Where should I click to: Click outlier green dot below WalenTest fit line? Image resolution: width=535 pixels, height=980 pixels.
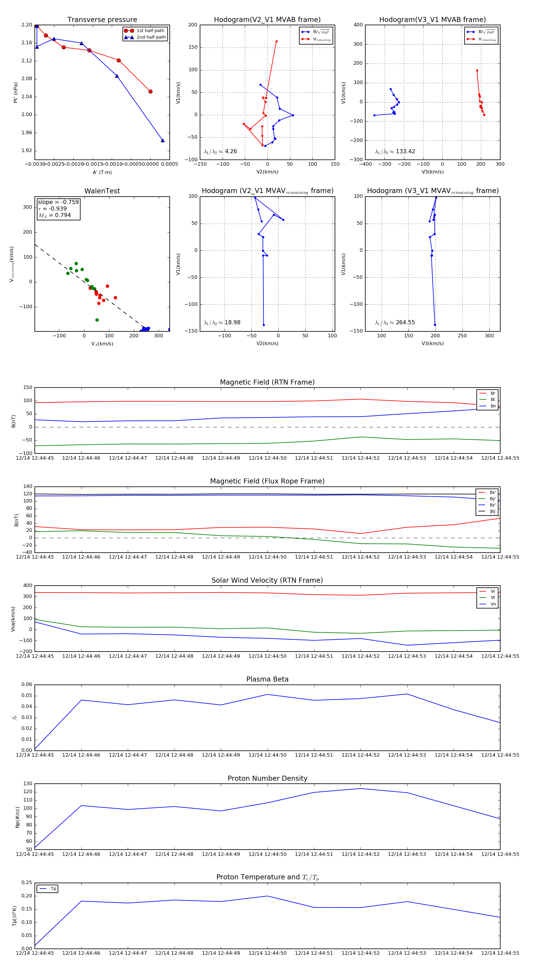coord(97,320)
